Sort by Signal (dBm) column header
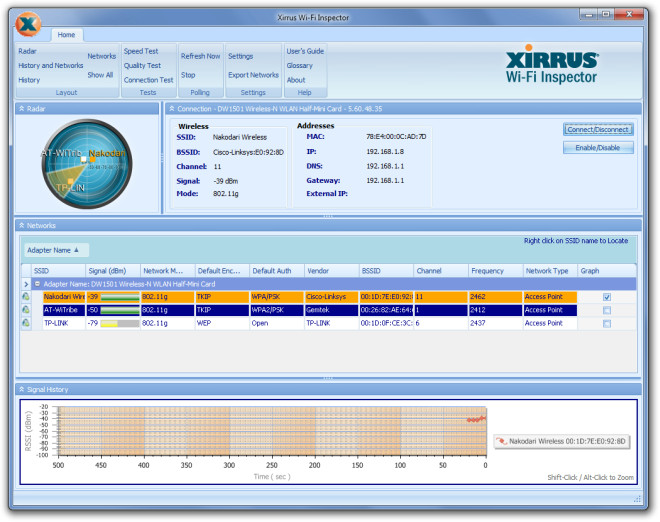Image resolution: width=660 pixels, height=522 pixels. coord(113,271)
